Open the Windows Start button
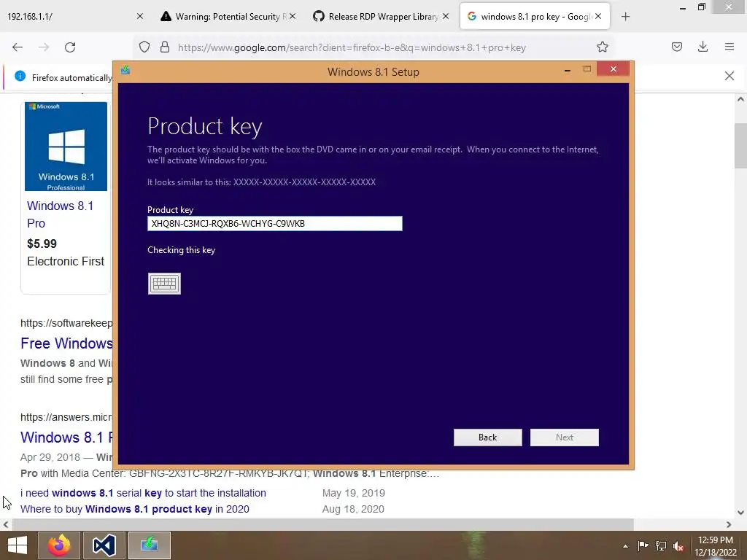 (x=18, y=545)
